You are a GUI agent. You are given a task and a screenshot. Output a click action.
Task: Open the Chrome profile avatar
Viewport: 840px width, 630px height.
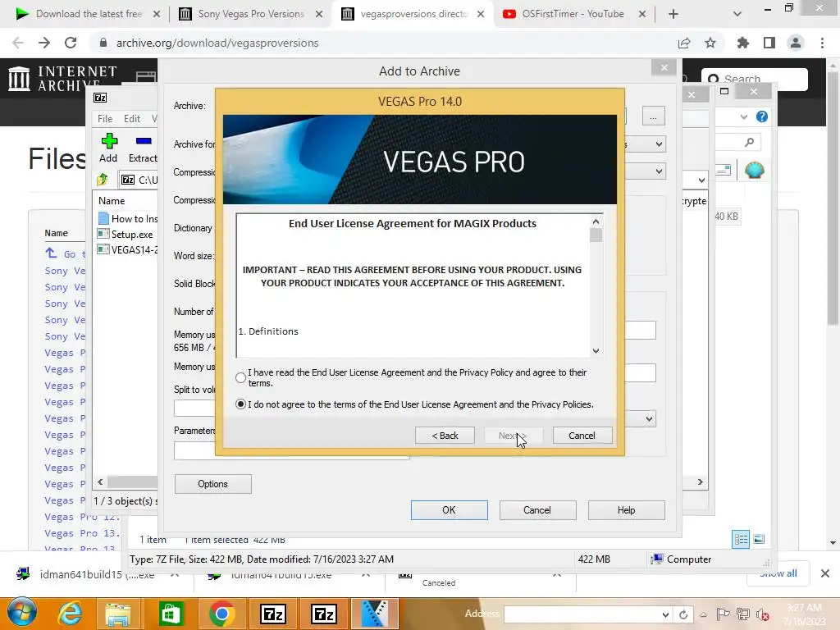[796, 43]
